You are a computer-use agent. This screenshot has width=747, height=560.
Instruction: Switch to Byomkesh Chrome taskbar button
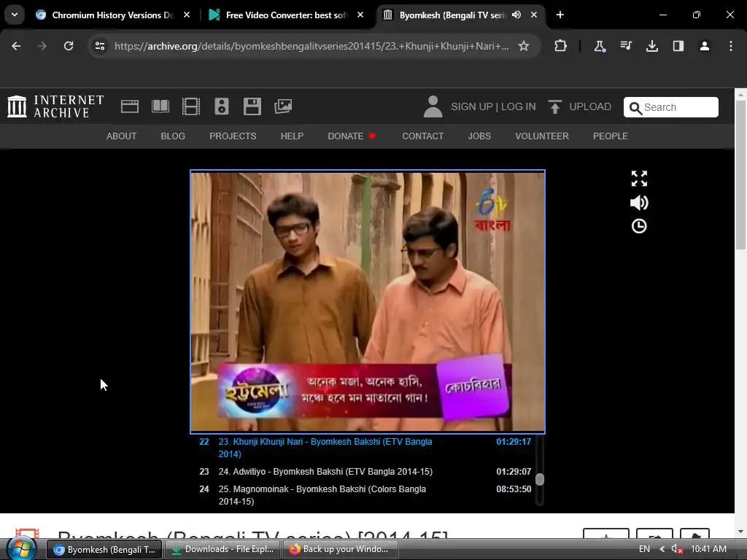pyautogui.click(x=105, y=549)
